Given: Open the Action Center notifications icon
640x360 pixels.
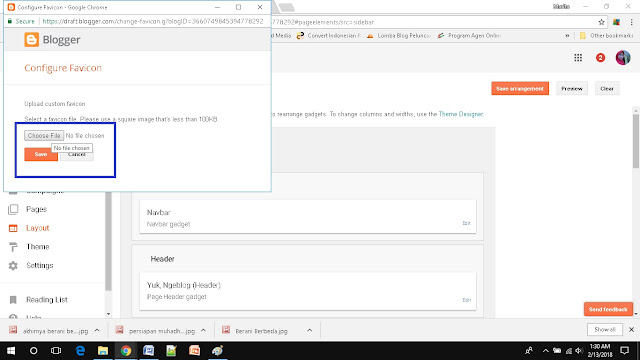Looking at the screenshot, I should click(624, 351).
